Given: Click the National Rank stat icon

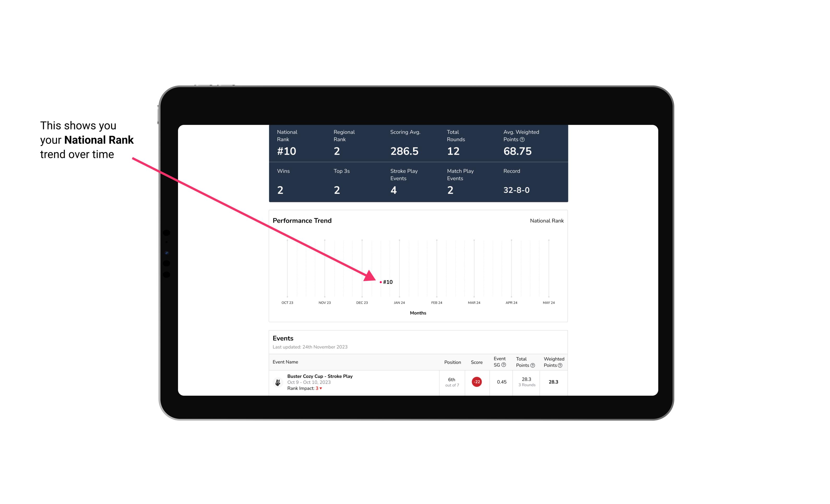Looking at the screenshot, I should (288, 151).
